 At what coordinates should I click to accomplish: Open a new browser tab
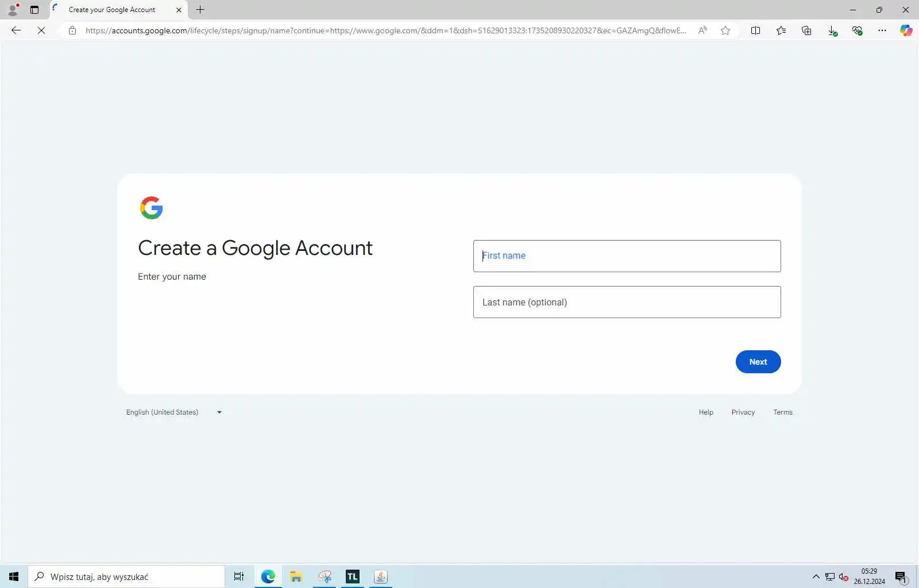click(200, 10)
